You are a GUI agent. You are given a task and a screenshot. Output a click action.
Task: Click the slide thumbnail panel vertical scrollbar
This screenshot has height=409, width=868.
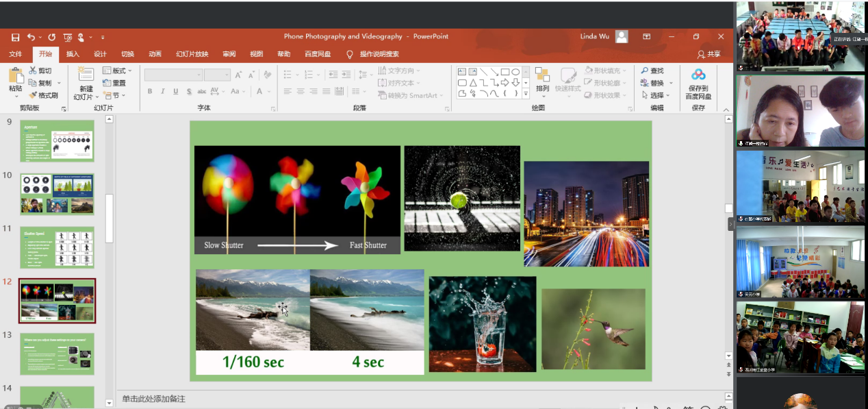coord(109,218)
